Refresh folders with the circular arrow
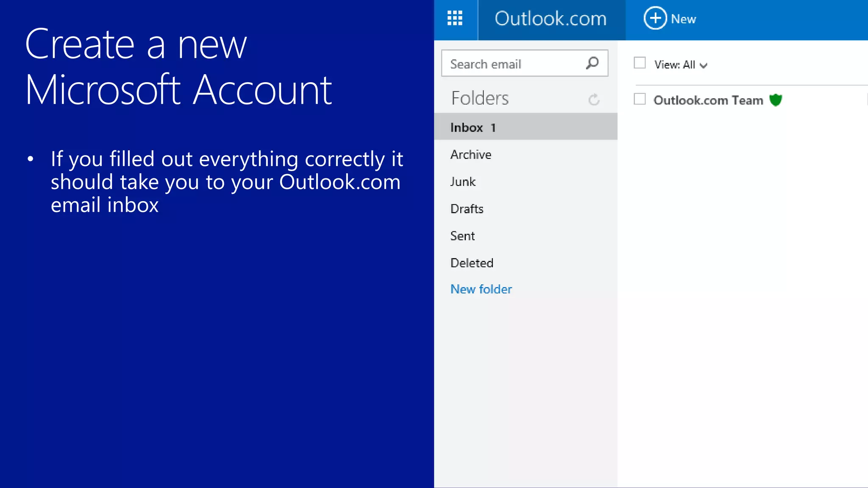868x488 pixels. coord(594,100)
